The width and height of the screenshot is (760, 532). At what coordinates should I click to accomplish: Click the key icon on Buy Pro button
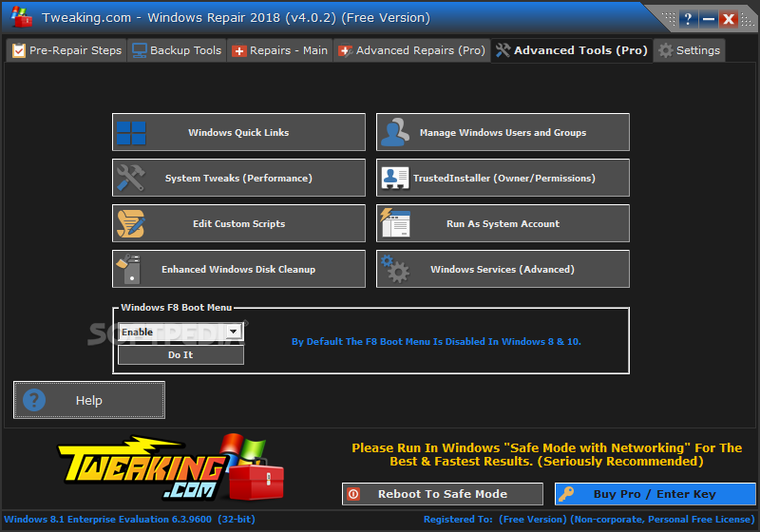coord(566,494)
